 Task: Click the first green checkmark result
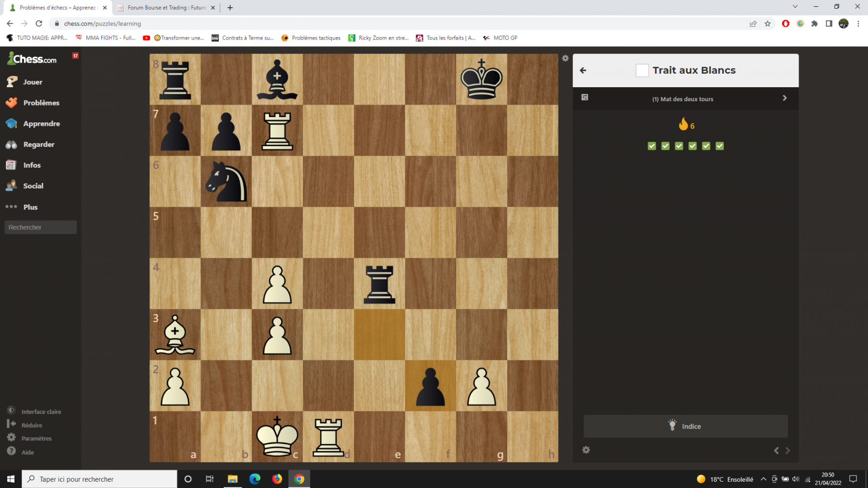pyautogui.click(x=652, y=146)
